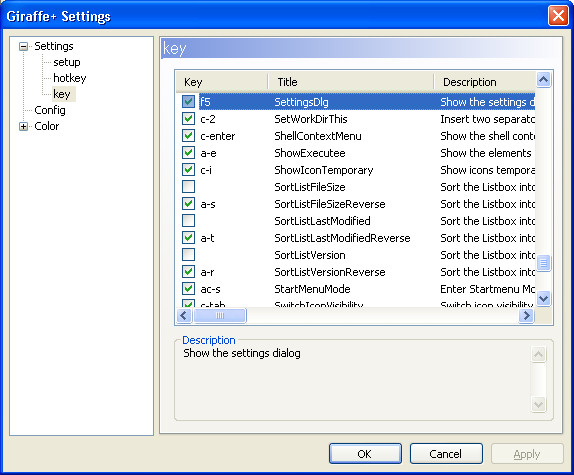Click the Cancel button
This screenshot has width=574, height=475.
pos(446,454)
